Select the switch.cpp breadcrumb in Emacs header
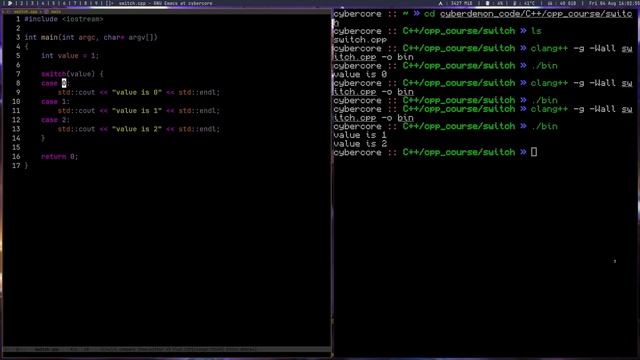640x360 pixels. [26, 12]
